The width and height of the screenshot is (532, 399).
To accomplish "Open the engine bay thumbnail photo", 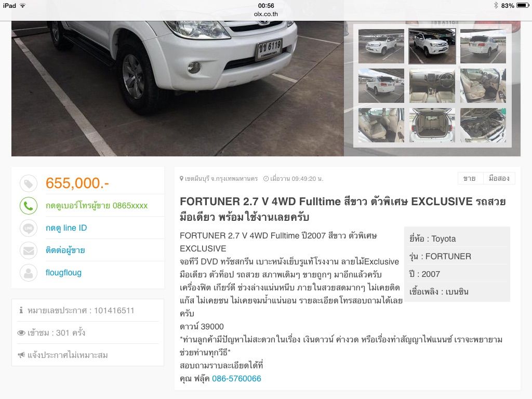I will click(x=483, y=125).
